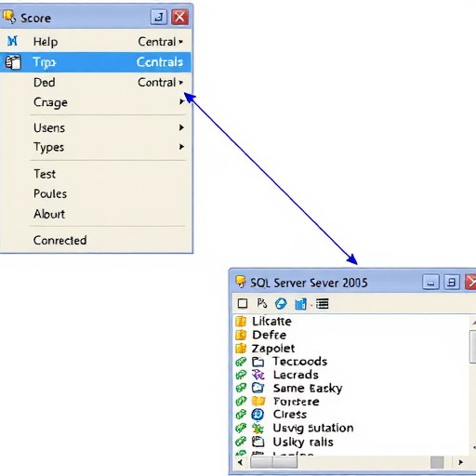Click the list view icon in toolbar

coord(323,304)
